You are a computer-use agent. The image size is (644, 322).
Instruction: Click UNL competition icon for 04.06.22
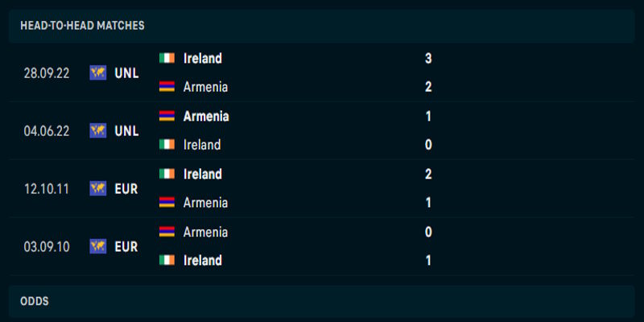(98, 130)
